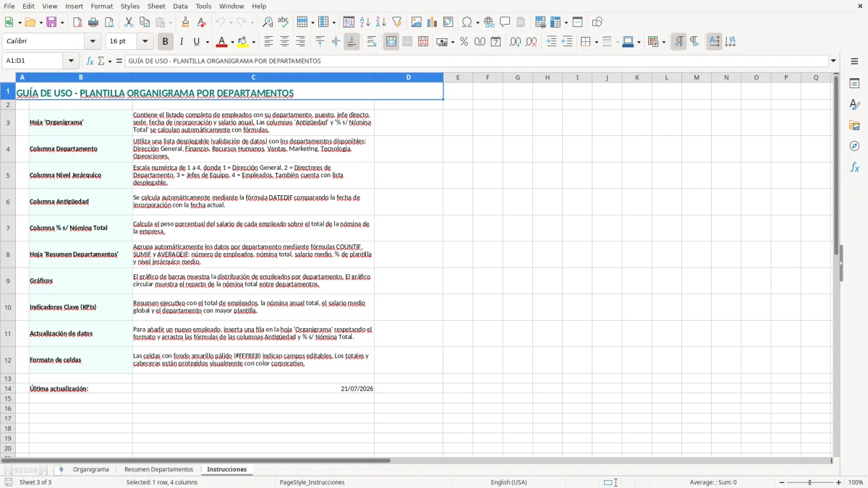Toggle Center Horizontally alignment
This screenshot has height=488, width=868.
tap(284, 42)
